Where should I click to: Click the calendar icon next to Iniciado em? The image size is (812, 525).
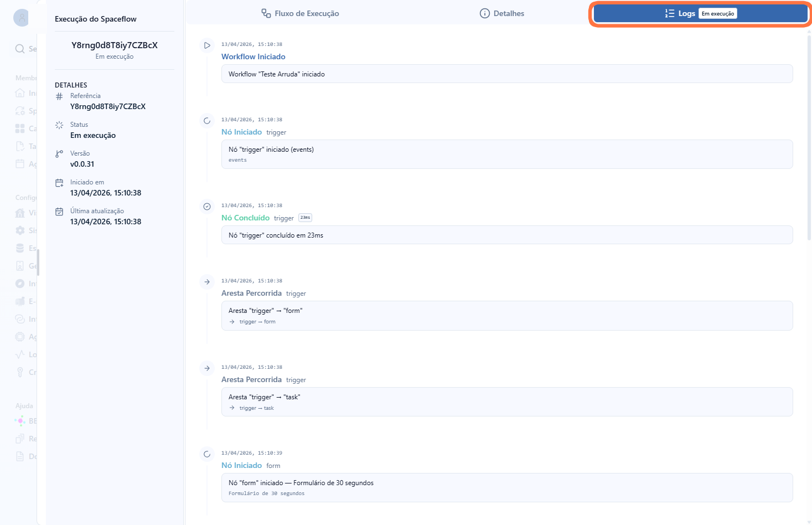(x=59, y=183)
